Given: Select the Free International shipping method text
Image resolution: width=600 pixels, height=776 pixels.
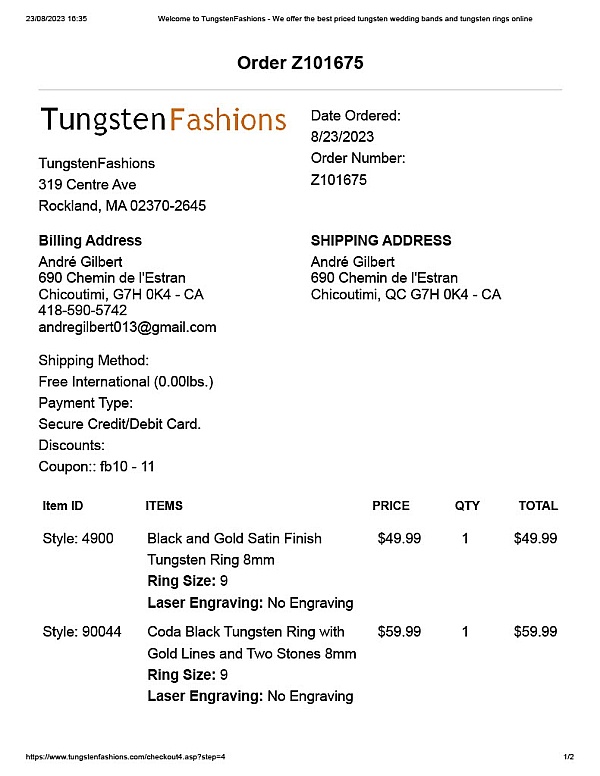Looking at the screenshot, I should (x=126, y=381).
